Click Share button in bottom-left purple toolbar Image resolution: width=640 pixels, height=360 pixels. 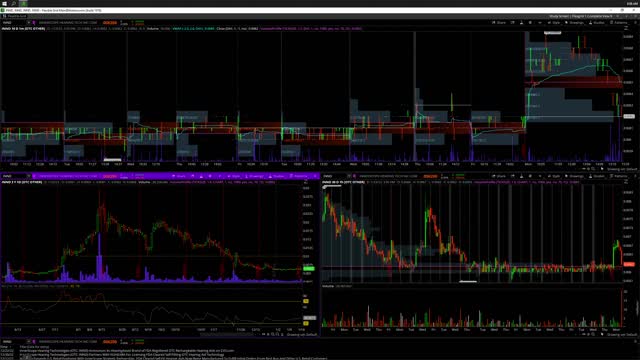point(179,176)
